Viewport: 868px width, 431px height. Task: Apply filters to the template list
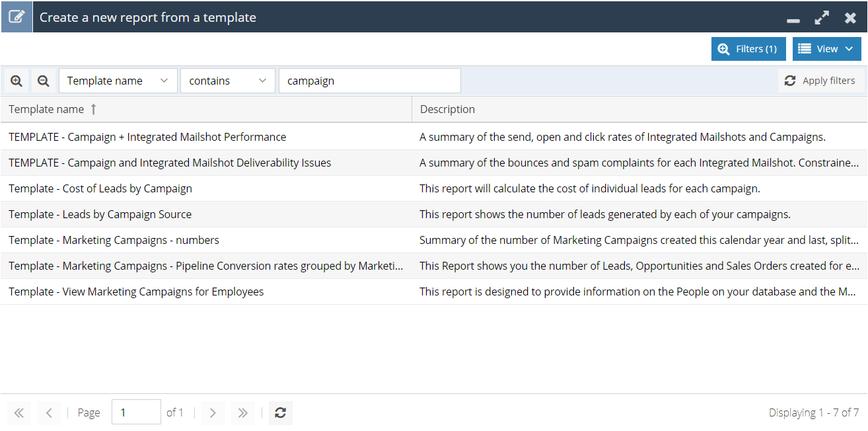(x=820, y=81)
